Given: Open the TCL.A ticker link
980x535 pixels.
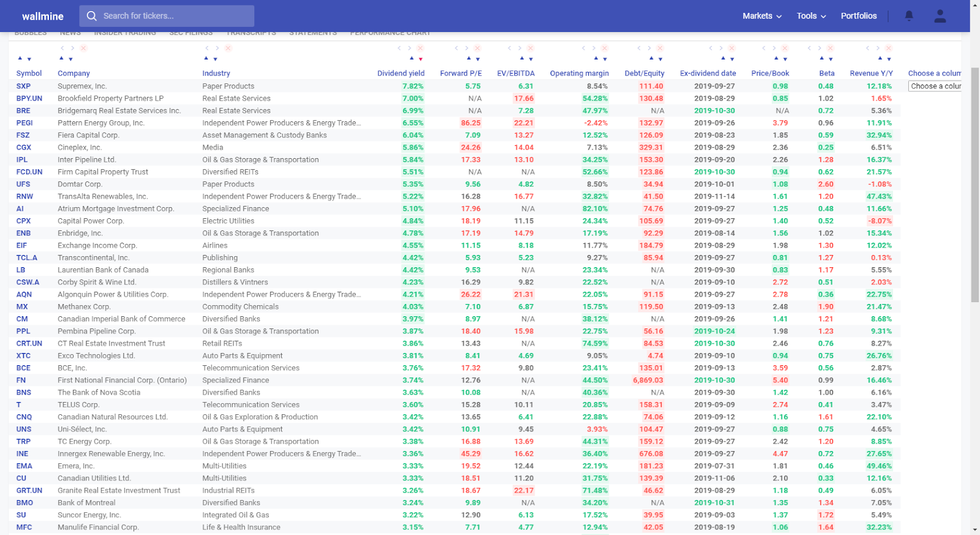Looking at the screenshot, I should click(x=27, y=258).
